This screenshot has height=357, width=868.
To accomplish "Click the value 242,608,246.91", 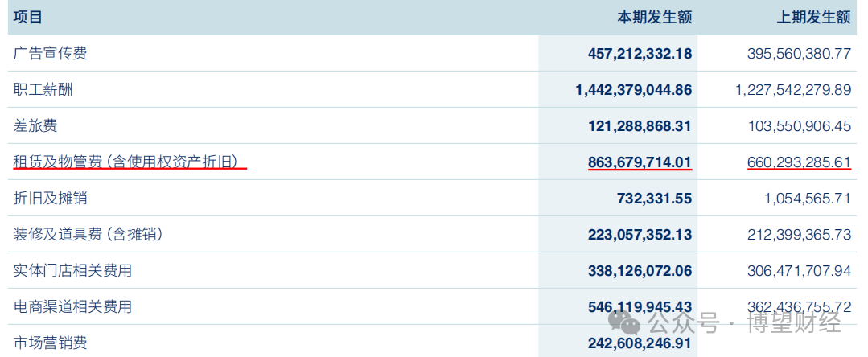I will pos(640,343).
